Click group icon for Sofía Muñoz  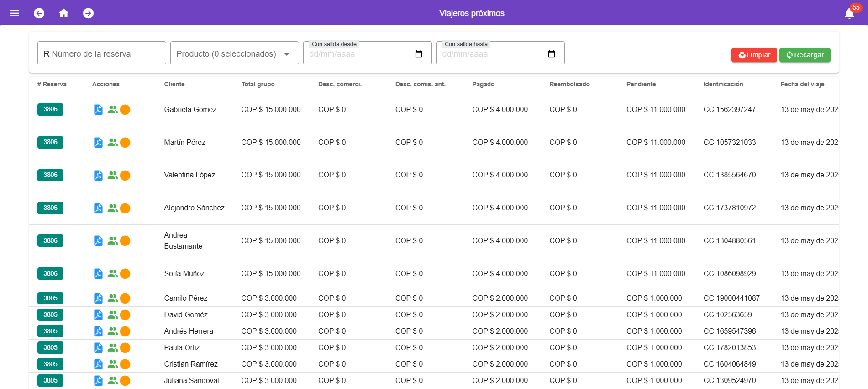pyautogui.click(x=112, y=274)
